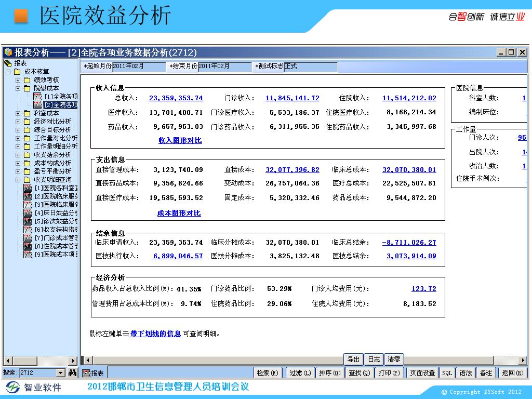Viewport: 532px width, 399px height.
Task: Open the 成本图形对比 link
Action: (179, 214)
